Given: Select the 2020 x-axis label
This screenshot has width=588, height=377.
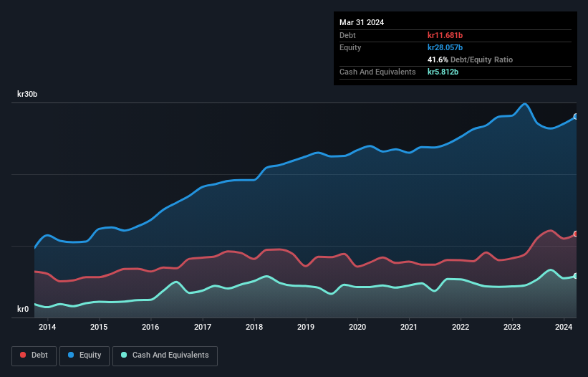Looking at the screenshot, I should (x=357, y=328).
